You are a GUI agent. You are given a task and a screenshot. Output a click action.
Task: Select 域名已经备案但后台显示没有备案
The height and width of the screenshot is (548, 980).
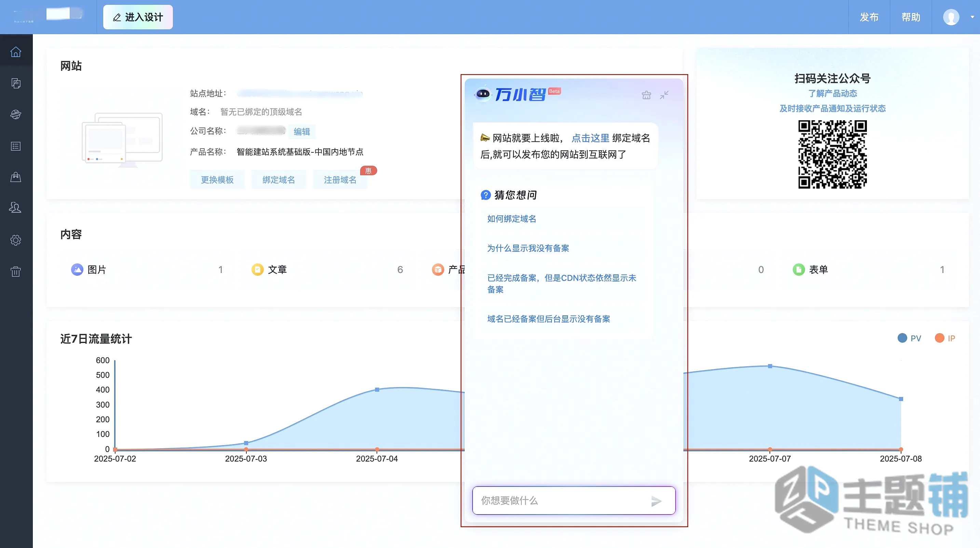point(548,319)
